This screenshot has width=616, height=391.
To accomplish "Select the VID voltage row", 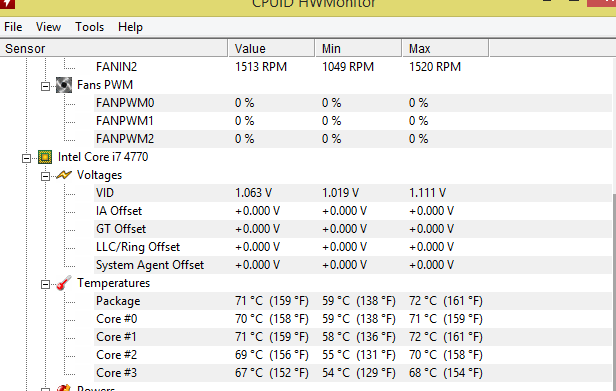I will coord(353,193).
